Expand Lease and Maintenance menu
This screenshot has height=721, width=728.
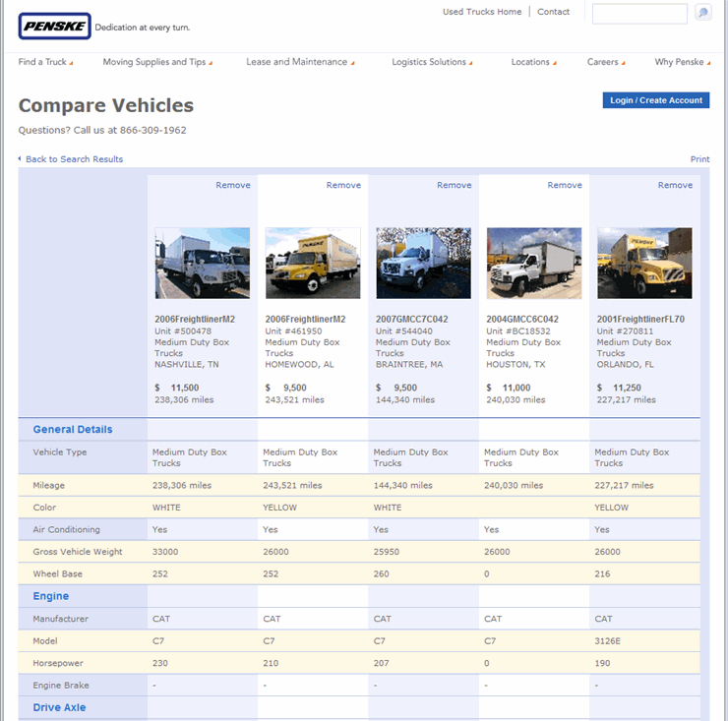[x=299, y=62]
